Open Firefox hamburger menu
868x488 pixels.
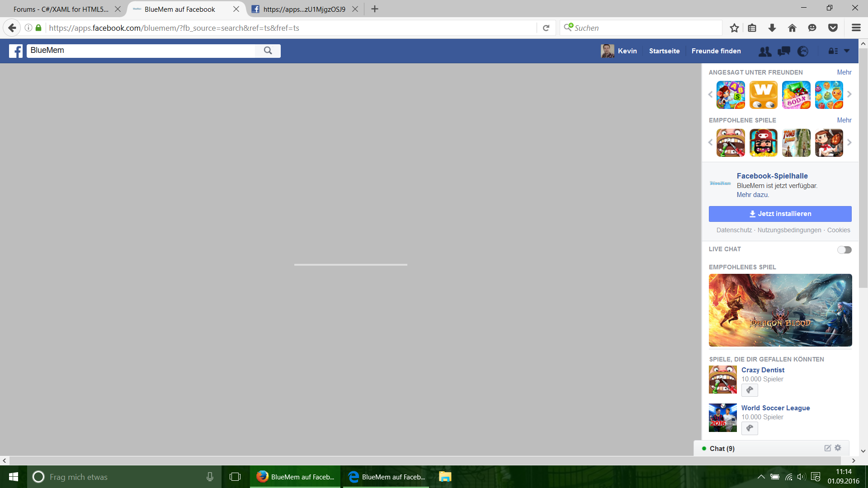coord(856,28)
